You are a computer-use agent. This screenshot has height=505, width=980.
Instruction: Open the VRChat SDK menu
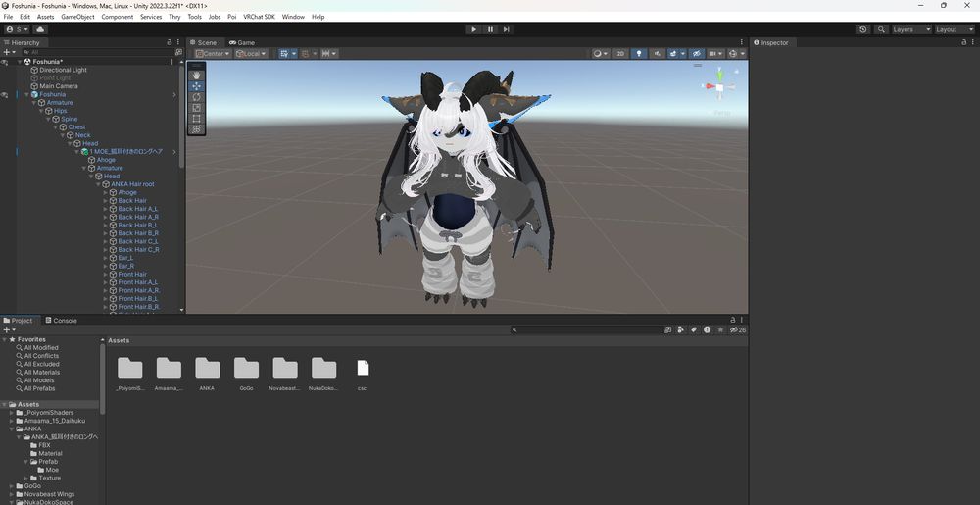pos(259,17)
